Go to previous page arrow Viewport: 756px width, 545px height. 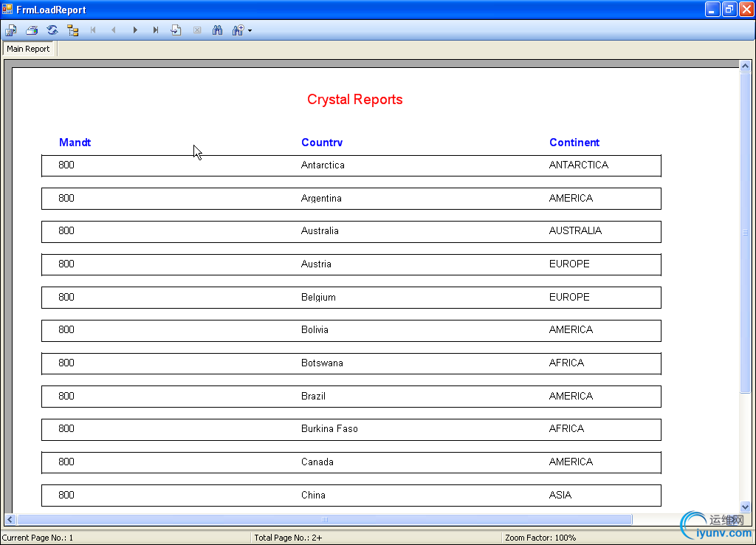pos(114,30)
